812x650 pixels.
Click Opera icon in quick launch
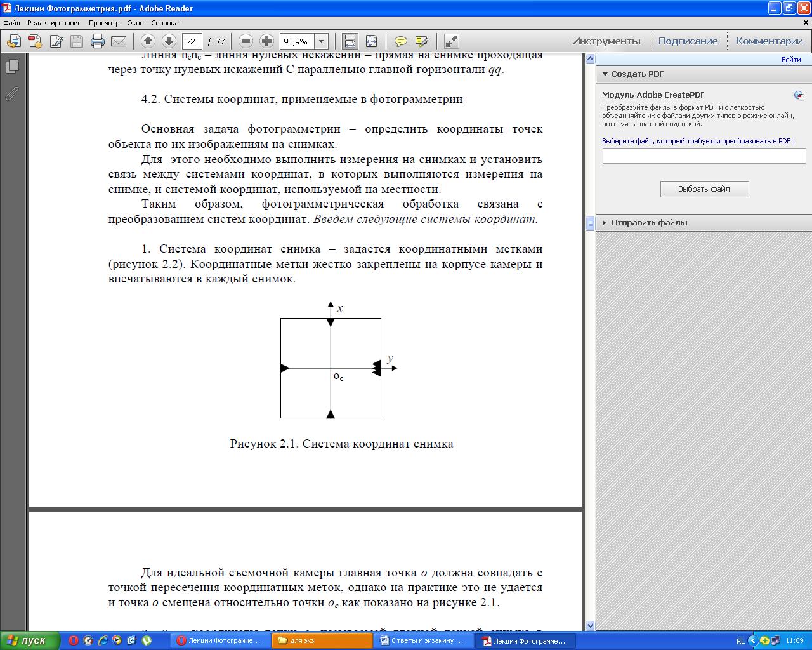click(74, 640)
